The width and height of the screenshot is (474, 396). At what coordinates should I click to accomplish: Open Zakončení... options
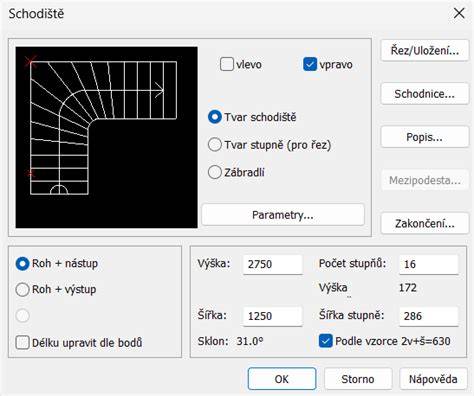pyautogui.click(x=425, y=223)
